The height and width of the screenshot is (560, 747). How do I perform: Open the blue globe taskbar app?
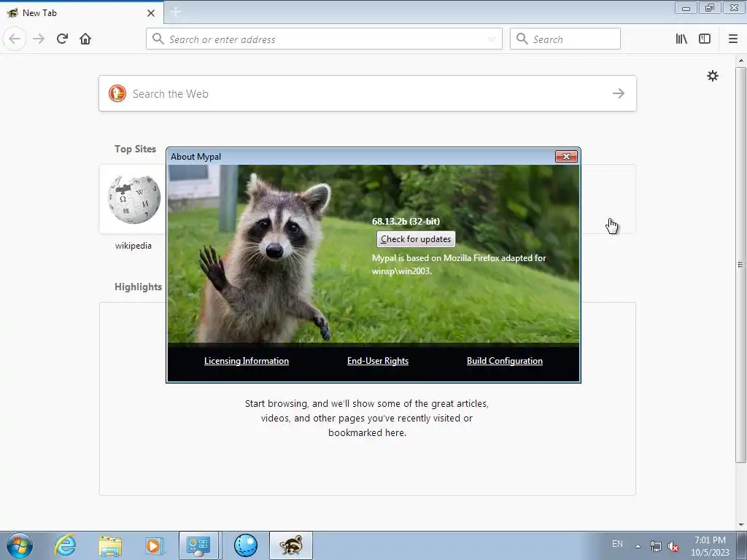246,545
